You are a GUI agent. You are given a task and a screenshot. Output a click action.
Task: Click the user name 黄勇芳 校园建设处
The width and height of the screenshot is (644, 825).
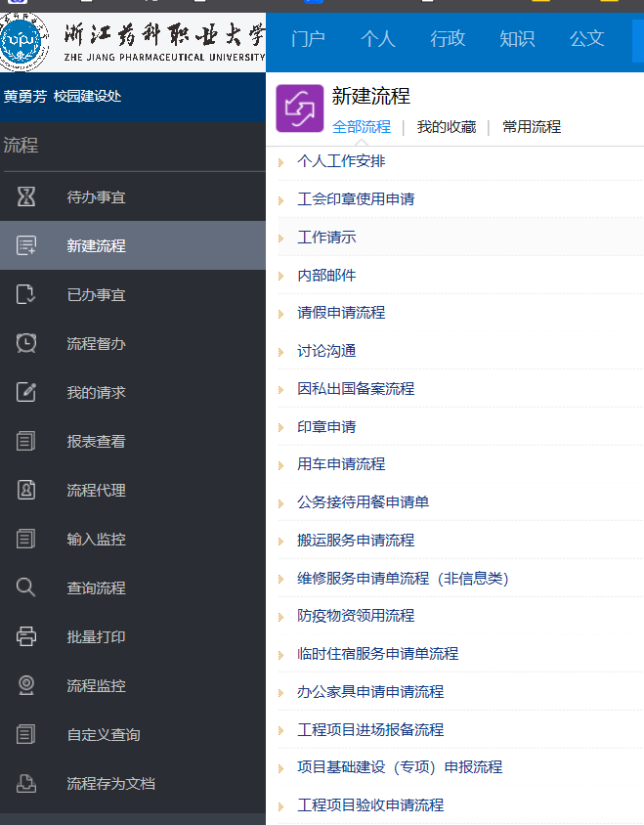[x=63, y=97]
